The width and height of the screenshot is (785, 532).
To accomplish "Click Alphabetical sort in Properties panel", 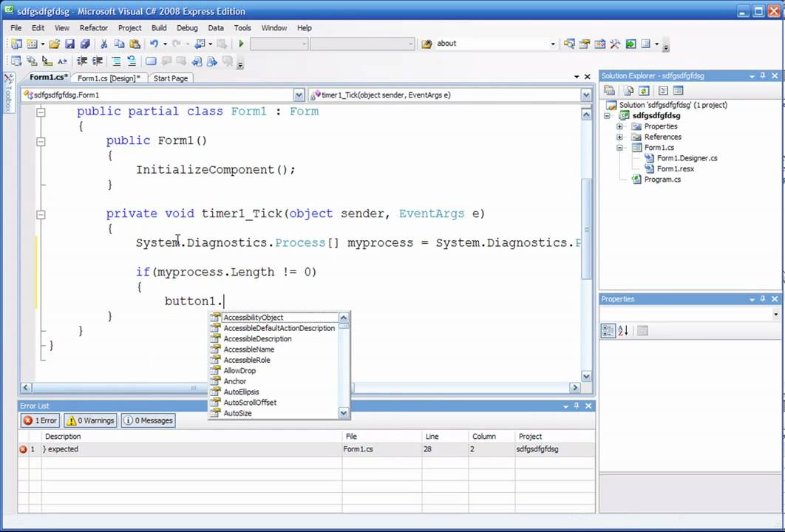I will (623, 331).
